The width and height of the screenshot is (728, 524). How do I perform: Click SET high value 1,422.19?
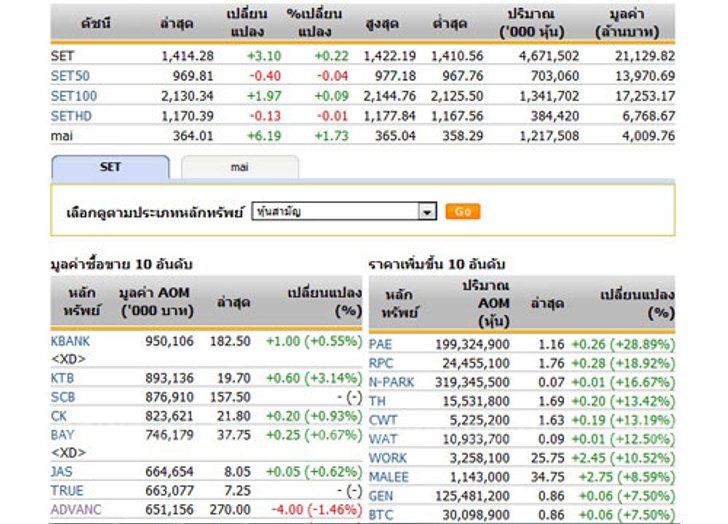click(x=389, y=56)
